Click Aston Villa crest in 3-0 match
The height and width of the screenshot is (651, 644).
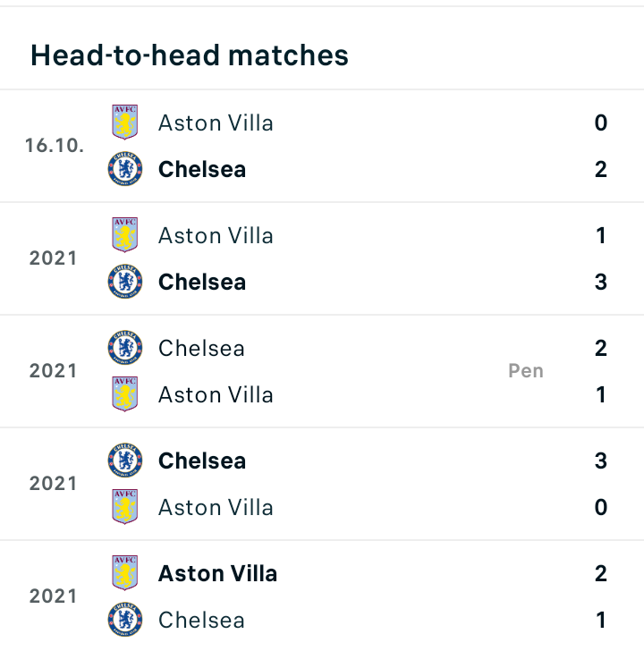[x=124, y=506]
